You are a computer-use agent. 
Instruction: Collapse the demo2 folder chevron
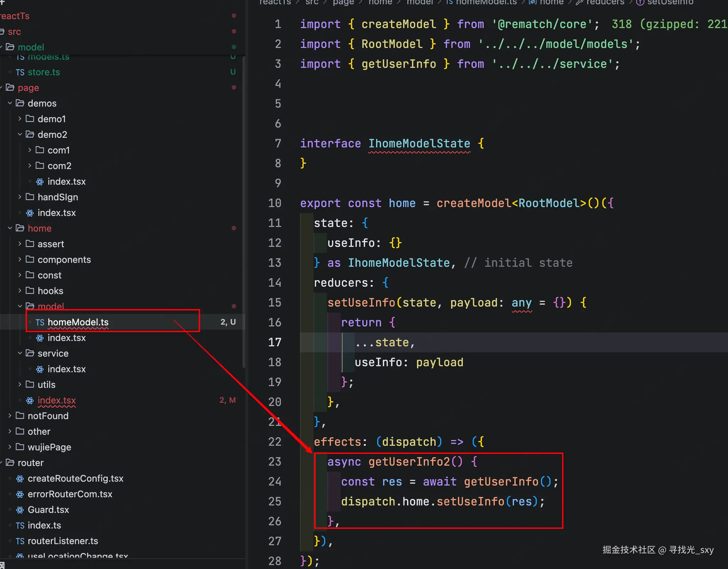(20, 135)
